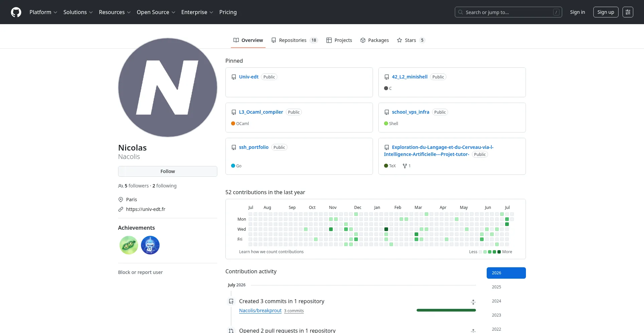View the 2 following list
644x333 pixels.
point(164,186)
